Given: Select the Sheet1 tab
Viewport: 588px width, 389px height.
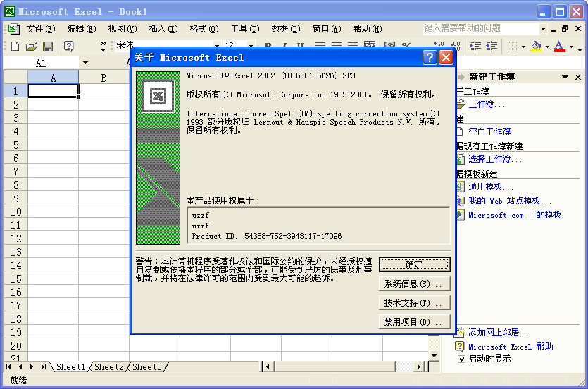Looking at the screenshot, I should point(71,367).
